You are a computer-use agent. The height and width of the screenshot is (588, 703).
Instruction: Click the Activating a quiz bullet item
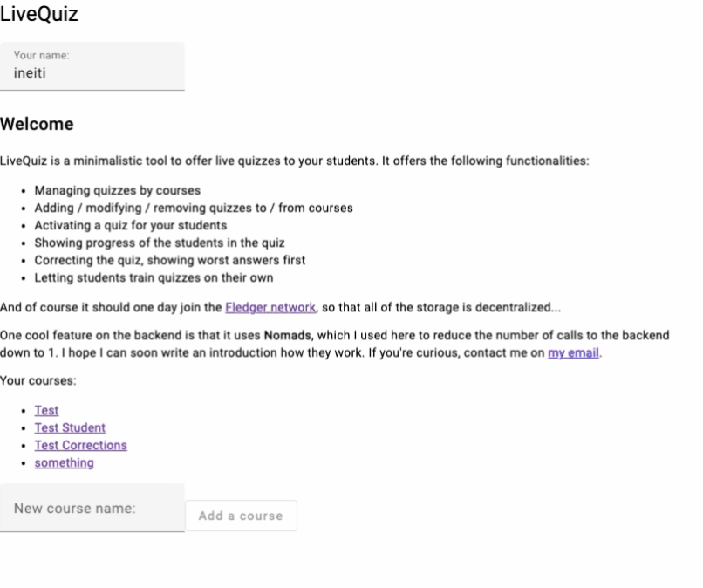click(130, 225)
